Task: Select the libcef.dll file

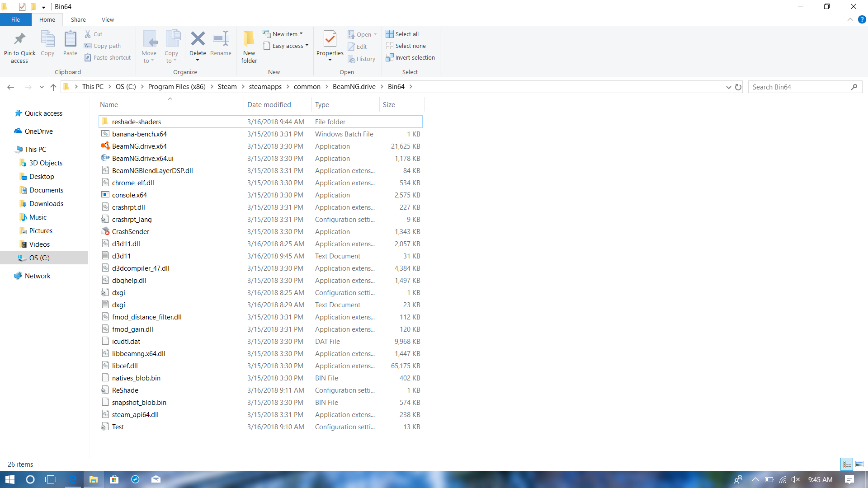Action: click(x=260, y=366)
